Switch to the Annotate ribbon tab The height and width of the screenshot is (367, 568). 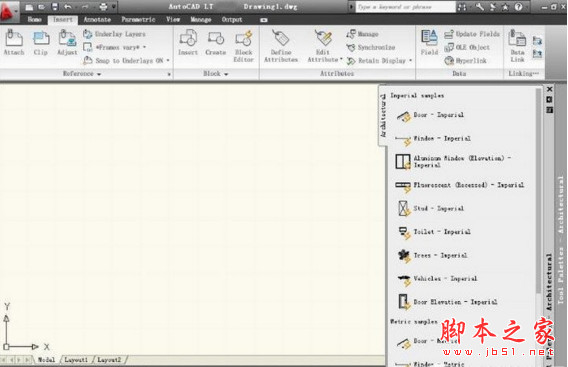point(97,20)
